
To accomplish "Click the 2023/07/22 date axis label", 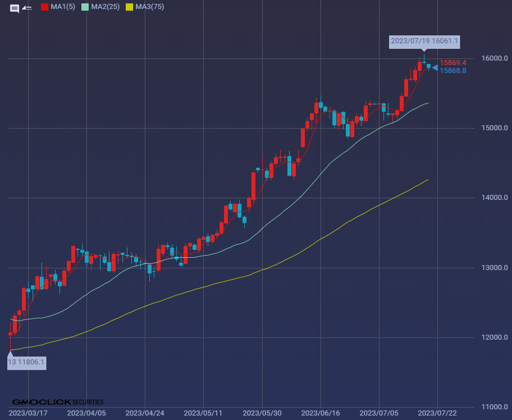I will [x=437, y=413].
